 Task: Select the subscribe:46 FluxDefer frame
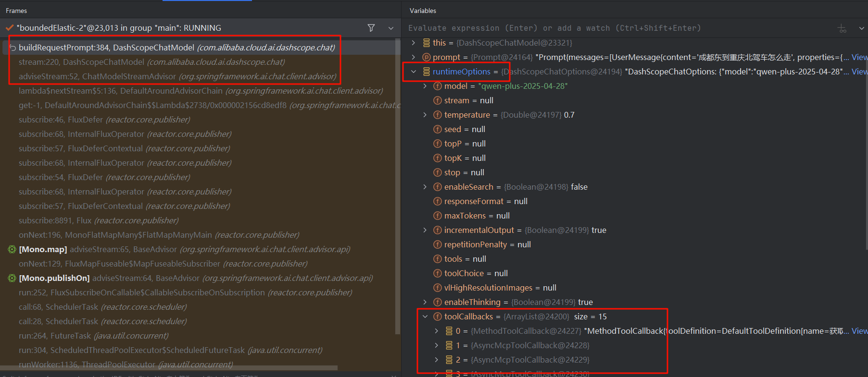pos(104,120)
